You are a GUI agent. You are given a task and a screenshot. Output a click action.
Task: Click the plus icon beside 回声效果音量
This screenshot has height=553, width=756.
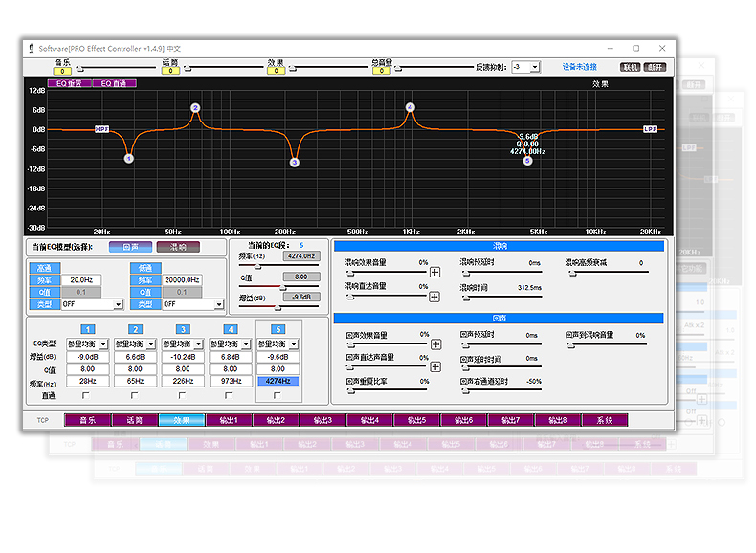coord(435,344)
